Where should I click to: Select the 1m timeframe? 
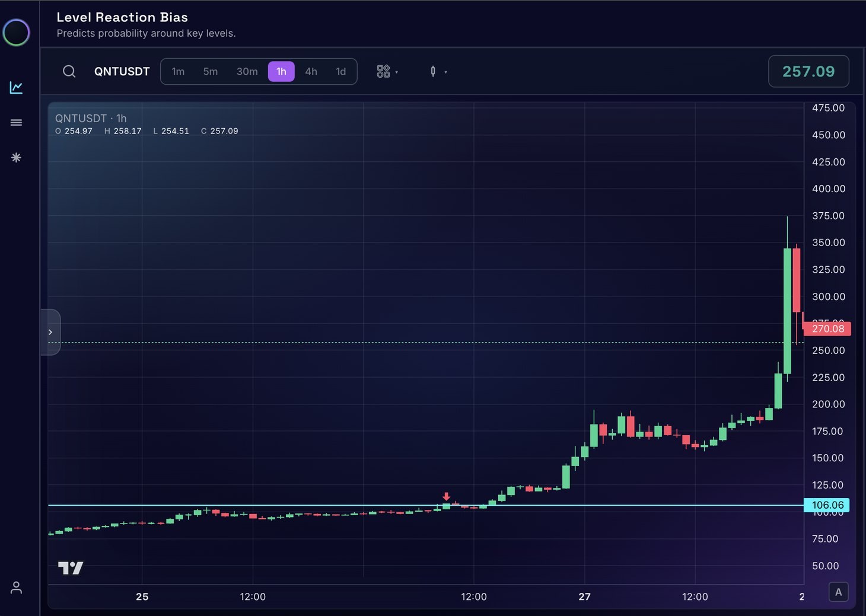click(x=178, y=72)
